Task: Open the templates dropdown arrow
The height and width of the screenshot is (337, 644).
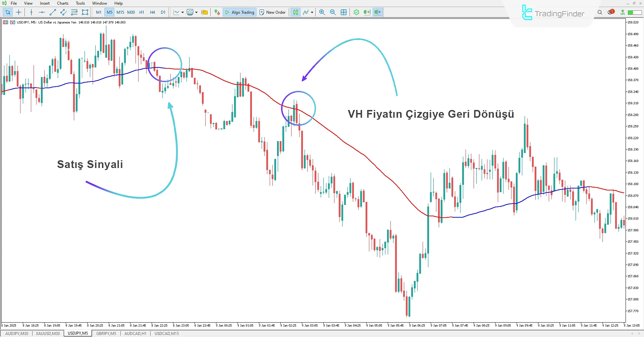Action: 196,12
